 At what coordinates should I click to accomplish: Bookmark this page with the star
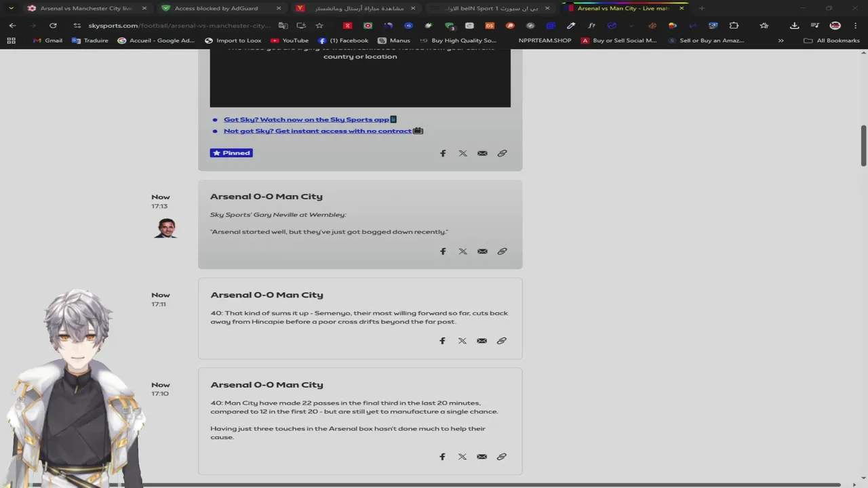point(319,26)
